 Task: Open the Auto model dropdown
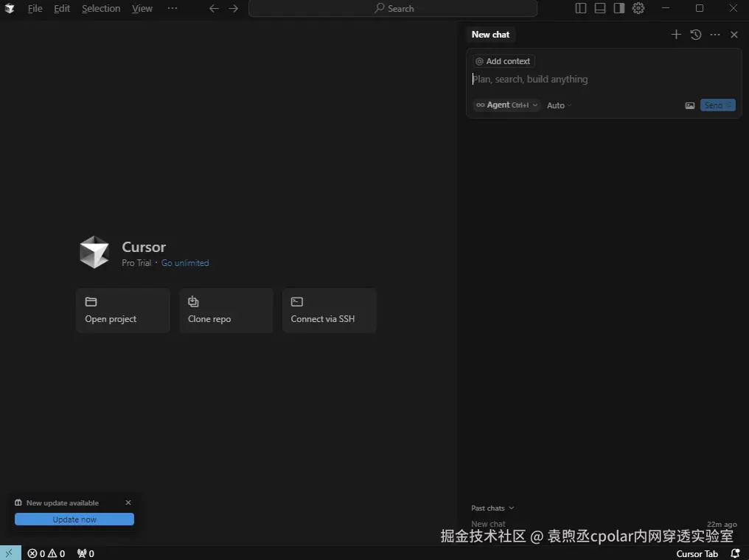click(559, 105)
